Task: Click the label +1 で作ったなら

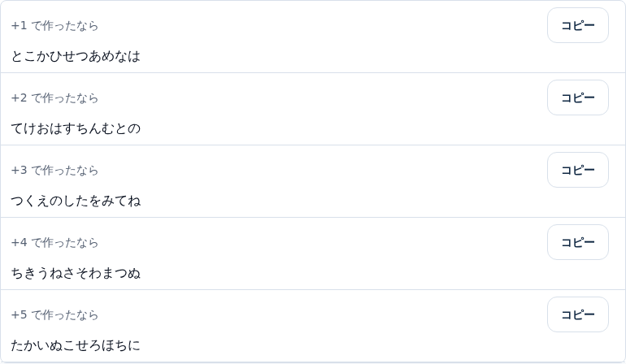Action: click(54, 25)
